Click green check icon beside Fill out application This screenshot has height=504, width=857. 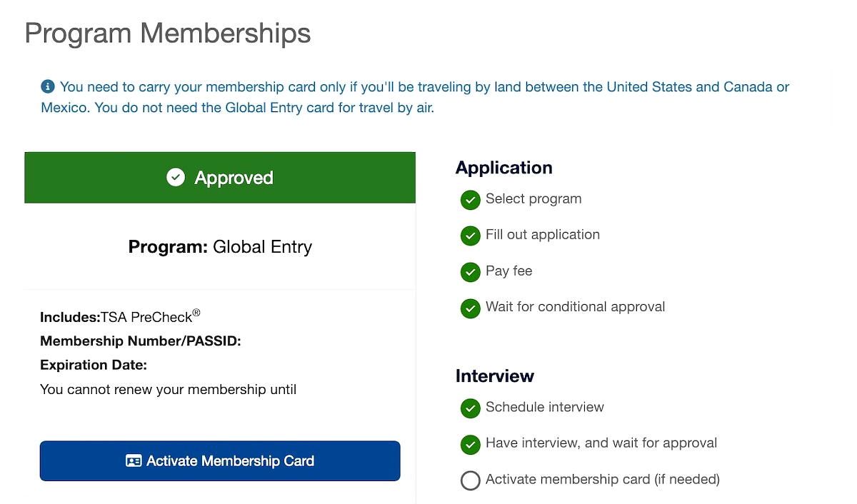(x=470, y=236)
